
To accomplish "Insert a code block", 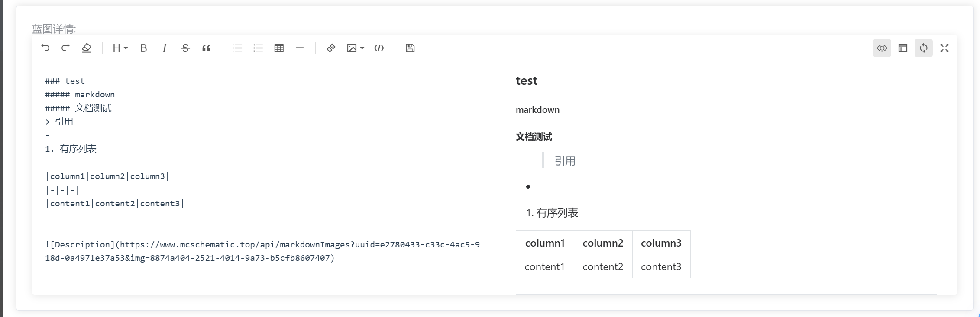I will click(x=379, y=48).
